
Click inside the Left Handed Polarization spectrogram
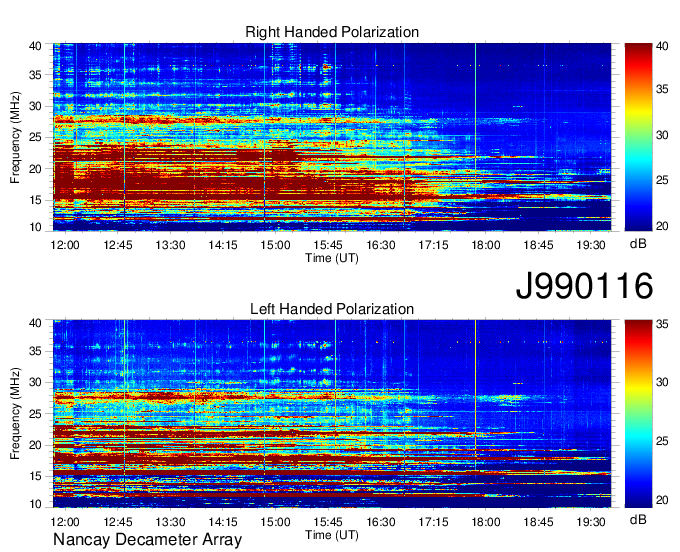pyautogui.click(x=332, y=414)
